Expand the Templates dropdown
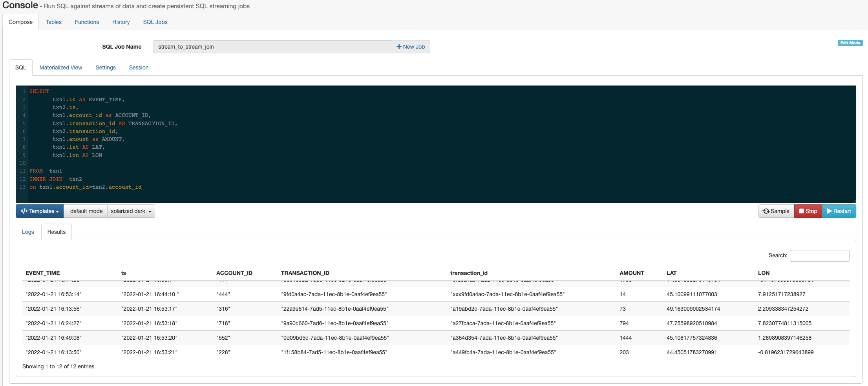 click(x=40, y=211)
